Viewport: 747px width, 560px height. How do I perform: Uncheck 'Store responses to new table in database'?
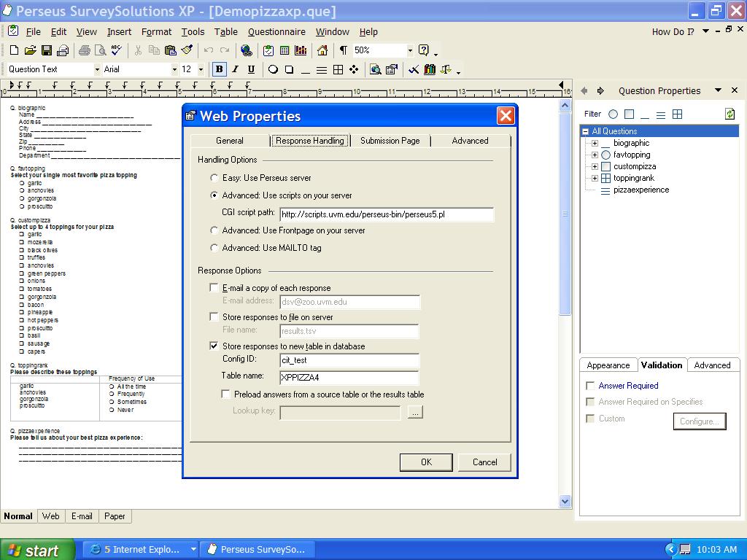pyautogui.click(x=214, y=346)
